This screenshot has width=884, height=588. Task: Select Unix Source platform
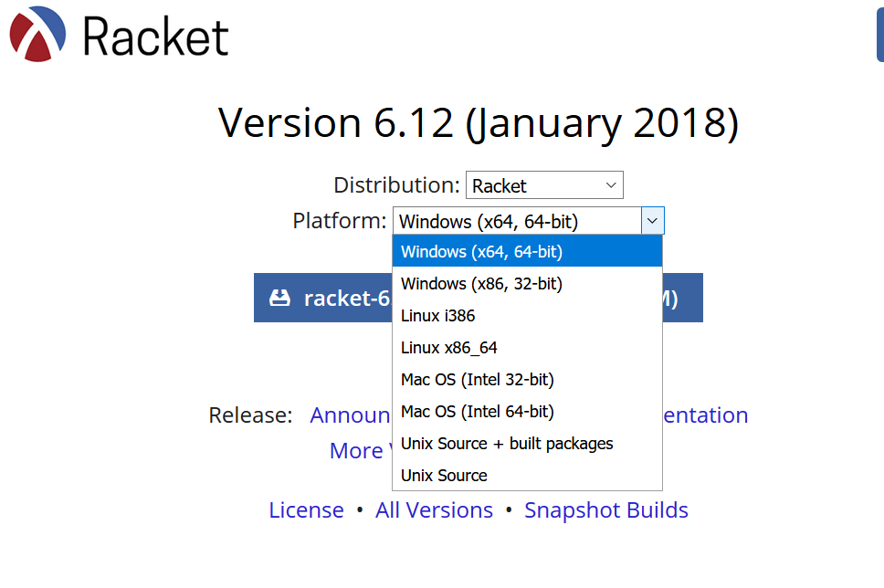tap(444, 475)
